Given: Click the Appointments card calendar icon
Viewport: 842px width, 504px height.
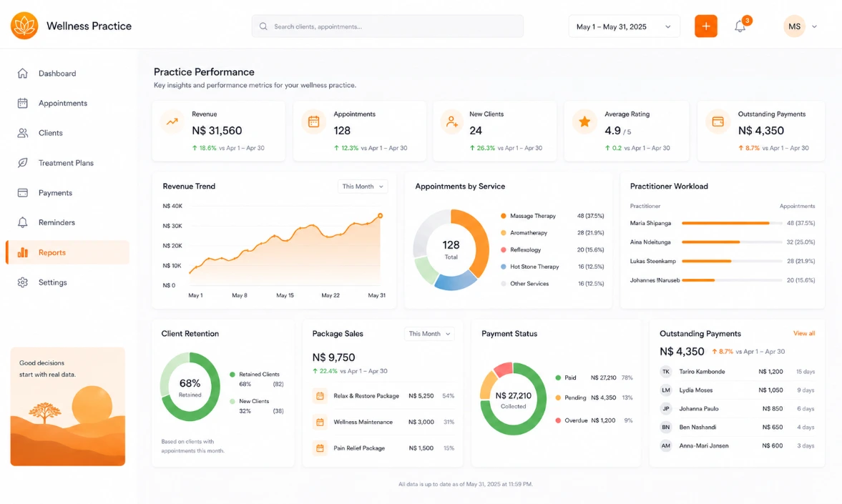Looking at the screenshot, I should pos(313,122).
